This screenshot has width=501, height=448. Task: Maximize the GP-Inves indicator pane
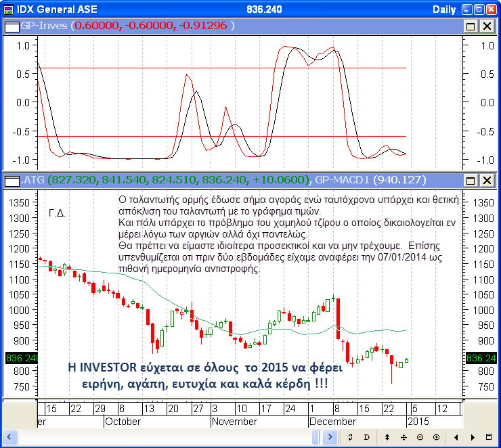[x=471, y=26]
